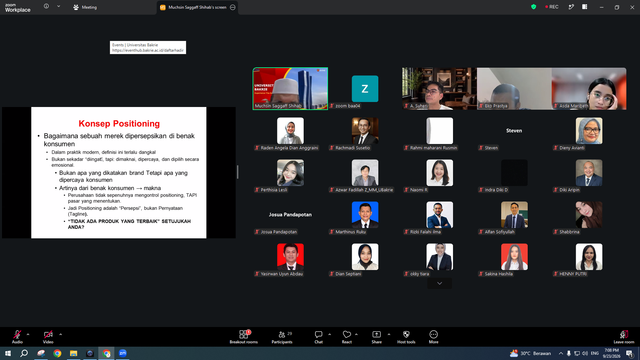Click the meeting info icon
Viewport: 640px width, 360px height.
pyautogui.click(x=46, y=7)
